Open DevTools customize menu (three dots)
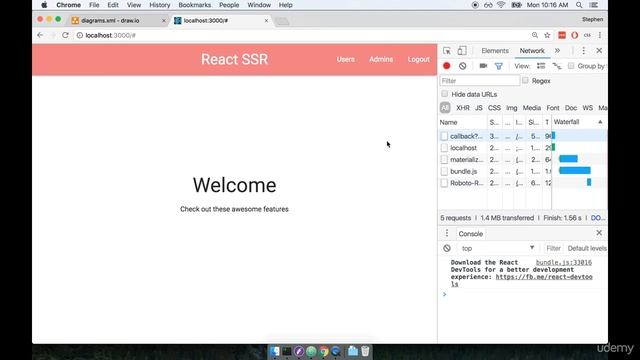 (x=584, y=51)
